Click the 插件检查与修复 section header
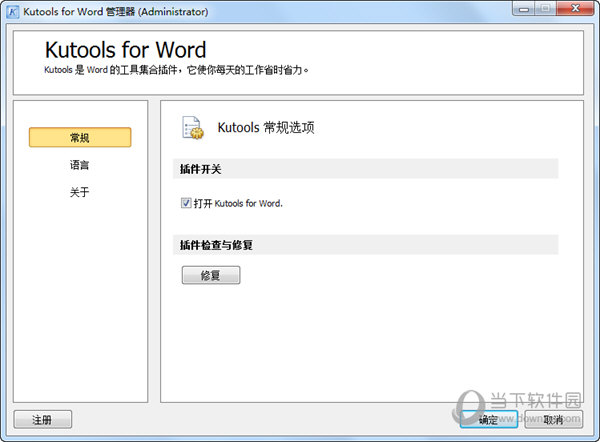Viewport: 600px width, 442px height. coord(365,245)
